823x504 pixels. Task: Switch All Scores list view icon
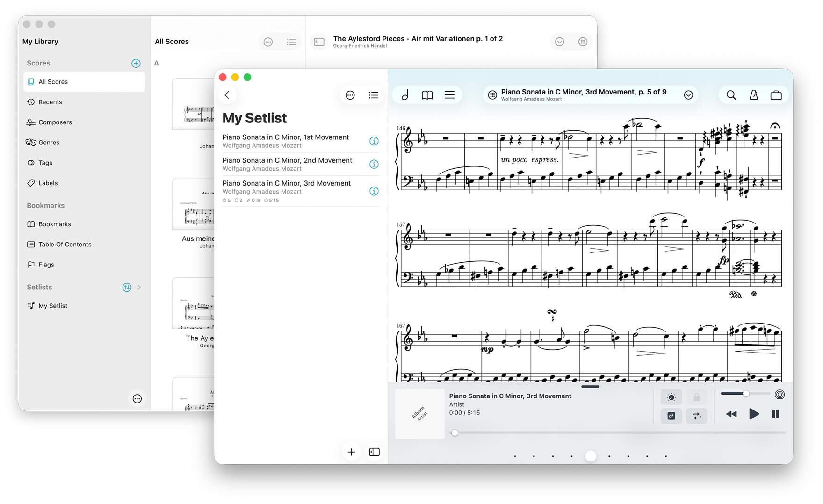point(291,42)
